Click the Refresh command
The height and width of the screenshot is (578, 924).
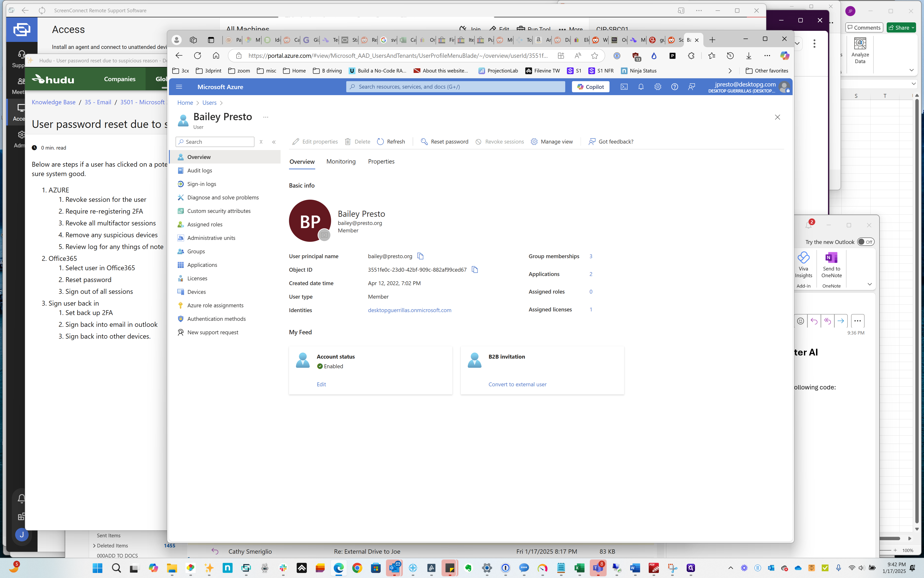(x=391, y=142)
